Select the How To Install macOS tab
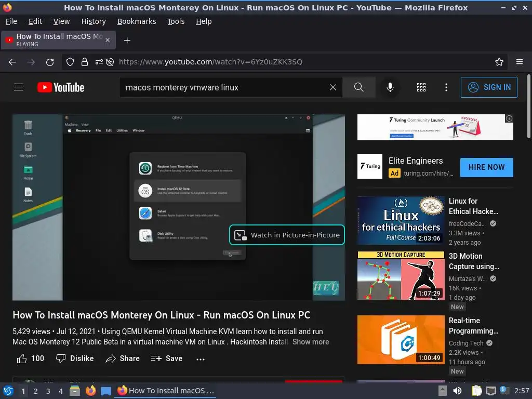532x399 pixels. 58,40
